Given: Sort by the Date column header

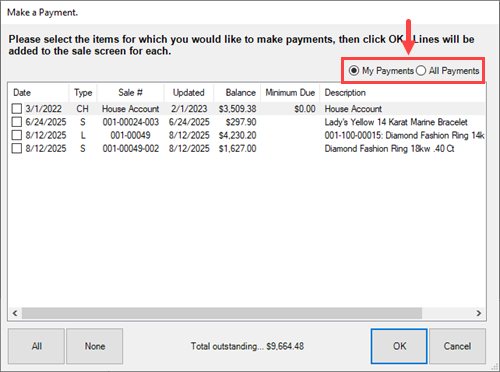Looking at the screenshot, I should coord(38,92).
